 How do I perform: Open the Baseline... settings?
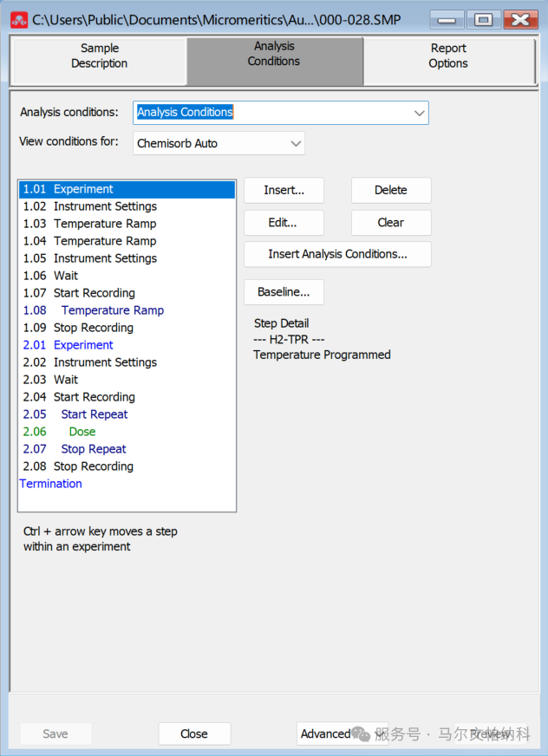tap(284, 292)
